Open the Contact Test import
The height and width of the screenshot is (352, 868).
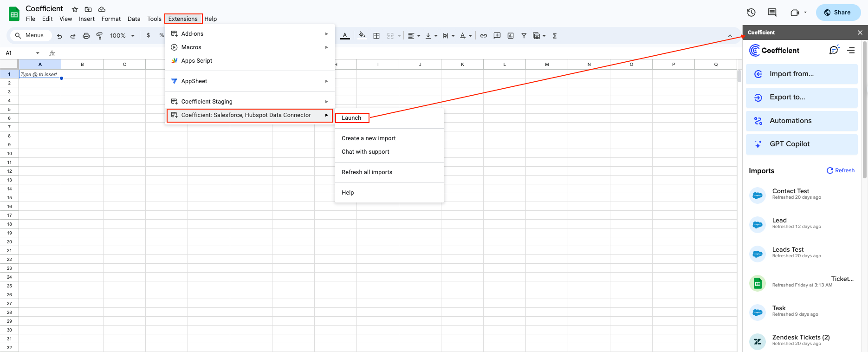802,195
